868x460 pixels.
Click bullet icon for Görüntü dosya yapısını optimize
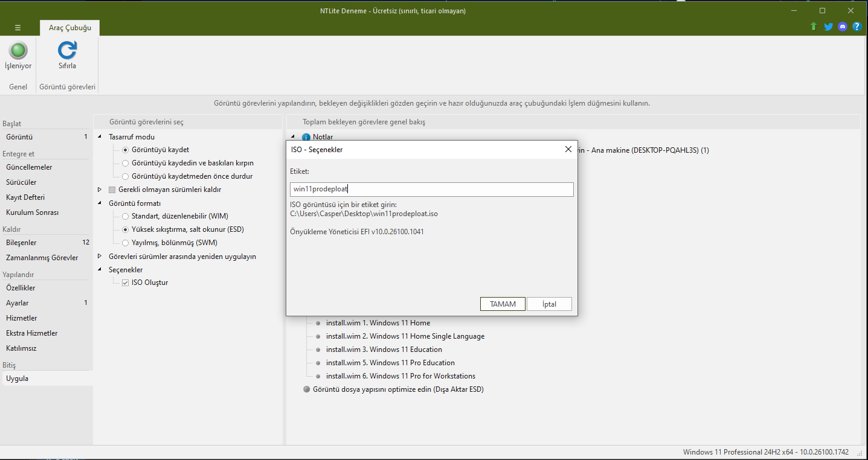(x=306, y=389)
